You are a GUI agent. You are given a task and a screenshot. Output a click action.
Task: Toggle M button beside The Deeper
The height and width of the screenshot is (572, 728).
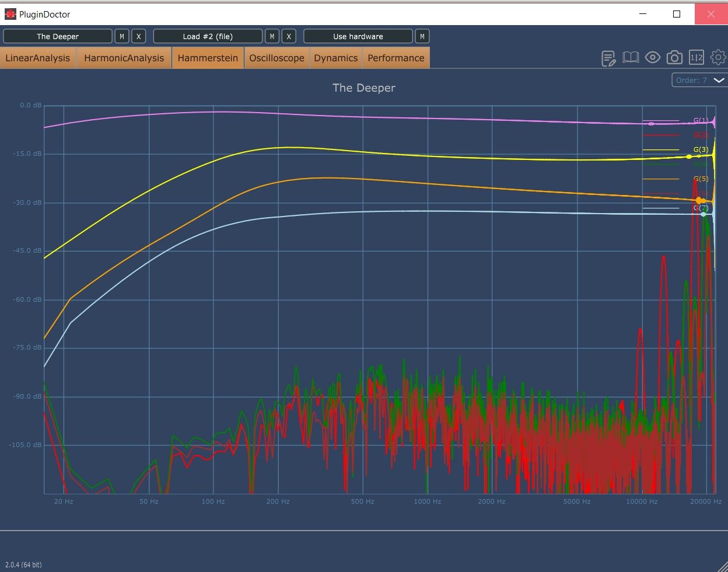coord(121,36)
